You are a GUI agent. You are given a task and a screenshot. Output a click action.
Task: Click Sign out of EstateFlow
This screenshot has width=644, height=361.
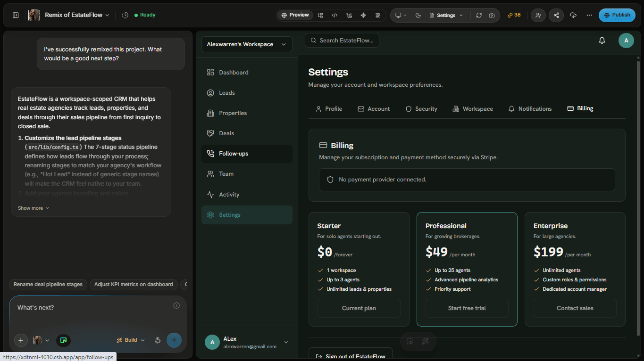(x=351, y=355)
